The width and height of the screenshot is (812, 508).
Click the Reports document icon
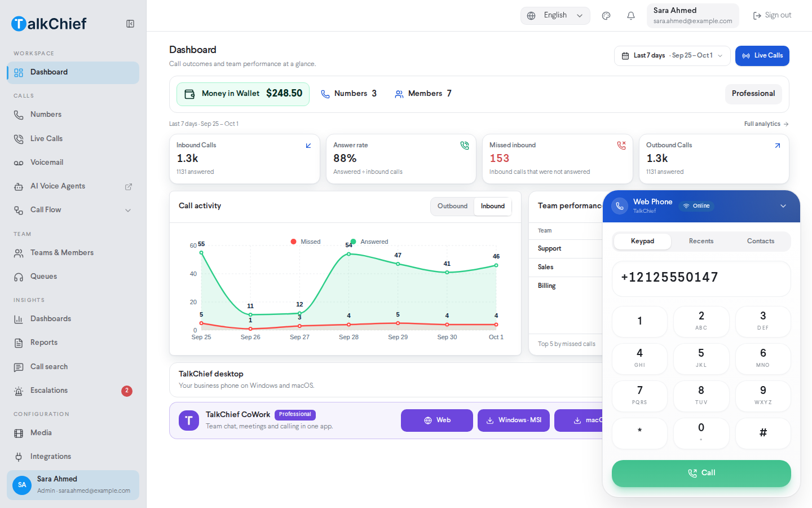pos(19,343)
